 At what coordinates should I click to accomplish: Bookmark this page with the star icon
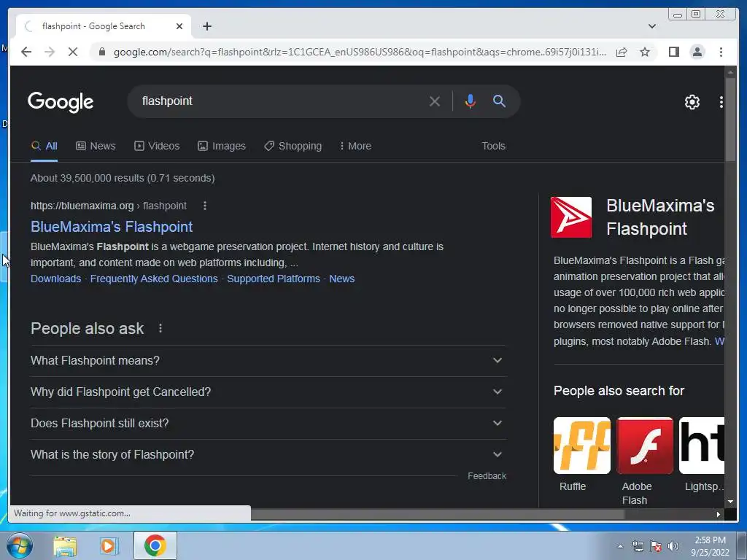tap(645, 52)
